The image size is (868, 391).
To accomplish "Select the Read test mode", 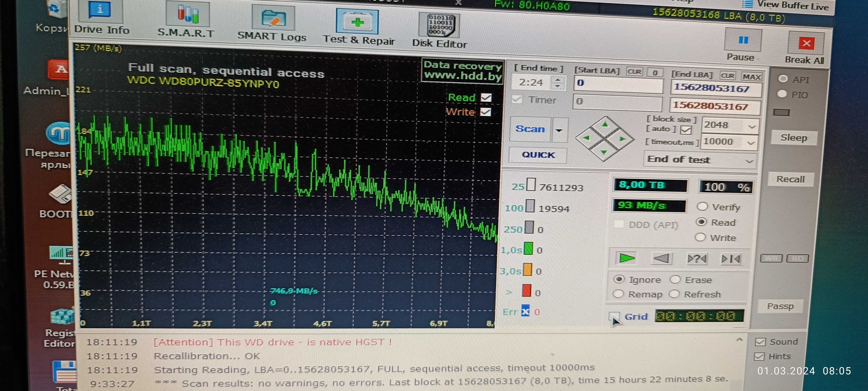I will pyautogui.click(x=701, y=222).
